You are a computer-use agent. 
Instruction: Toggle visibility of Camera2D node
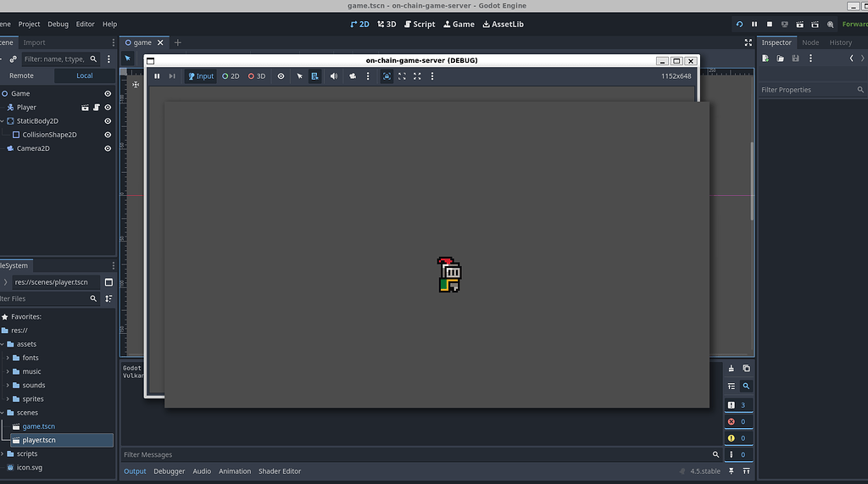[x=108, y=148]
